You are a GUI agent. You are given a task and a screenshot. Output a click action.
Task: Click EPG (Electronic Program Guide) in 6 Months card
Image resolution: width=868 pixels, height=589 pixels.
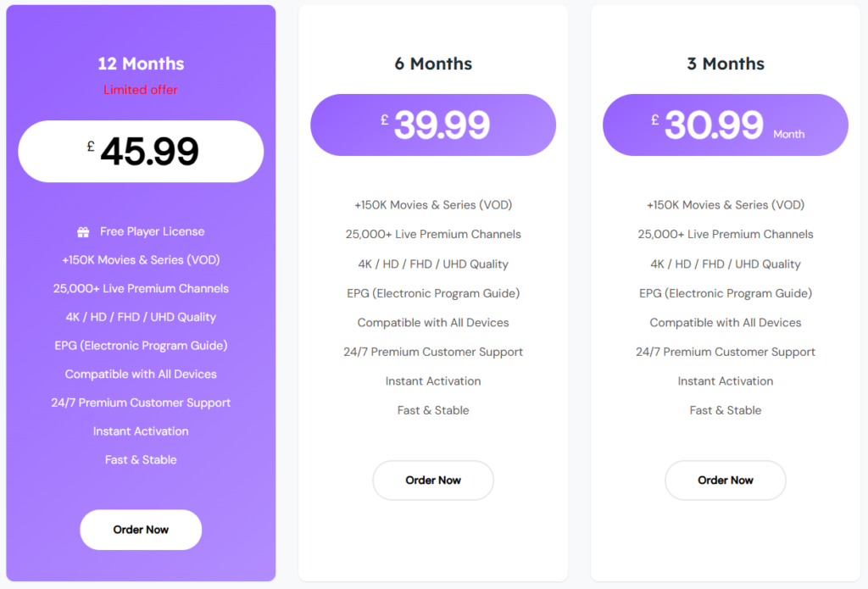433,293
